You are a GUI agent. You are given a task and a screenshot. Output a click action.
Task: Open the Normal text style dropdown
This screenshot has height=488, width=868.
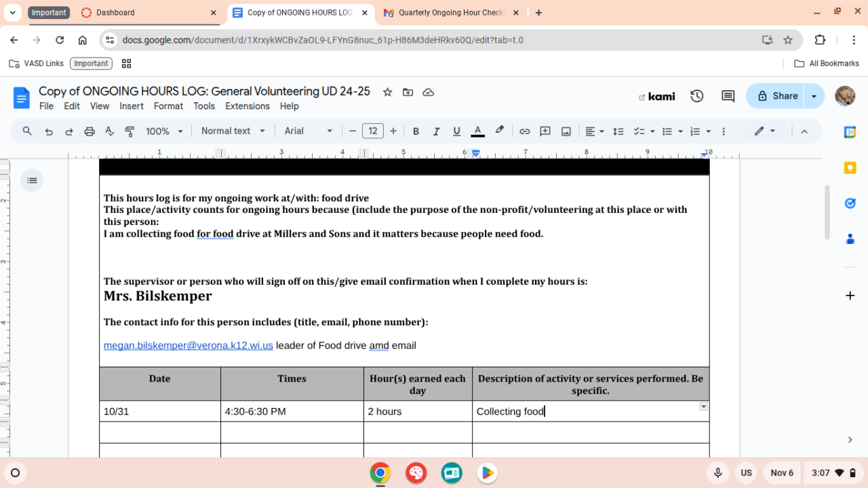[x=233, y=131]
